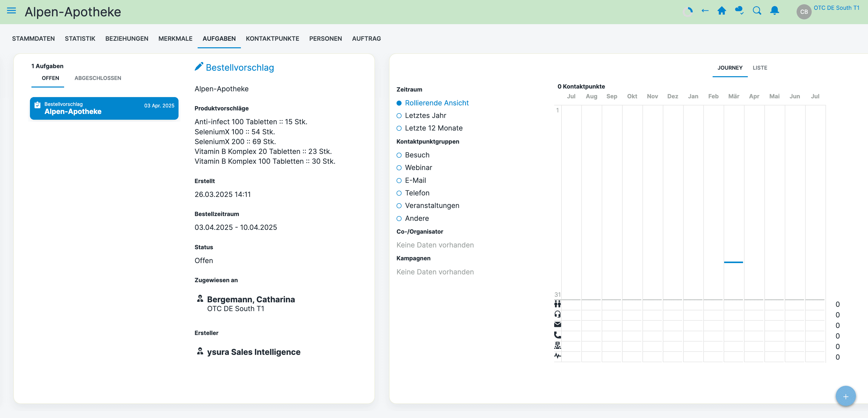Image resolution: width=868 pixels, height=418 pixels.
Task: Go to home via house icon
Action: click(x=722, y=11)
